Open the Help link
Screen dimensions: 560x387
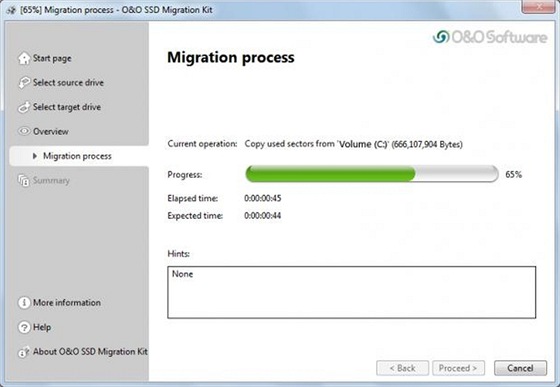[42, 327]
